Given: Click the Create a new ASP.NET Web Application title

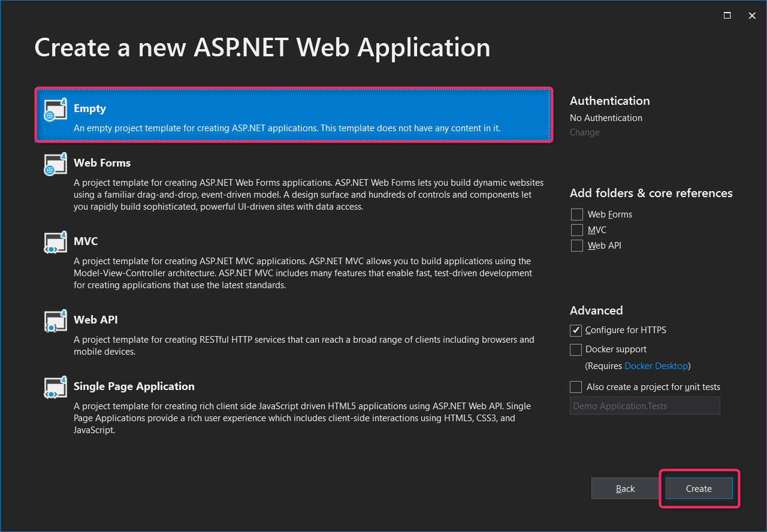Looking at the screenshot, I should (x=262, y=47).
